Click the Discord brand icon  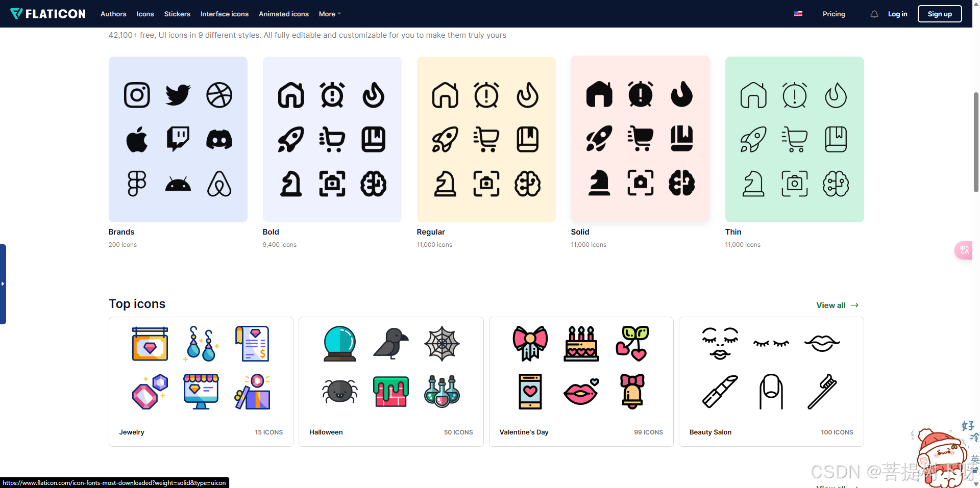click(219, 139)
